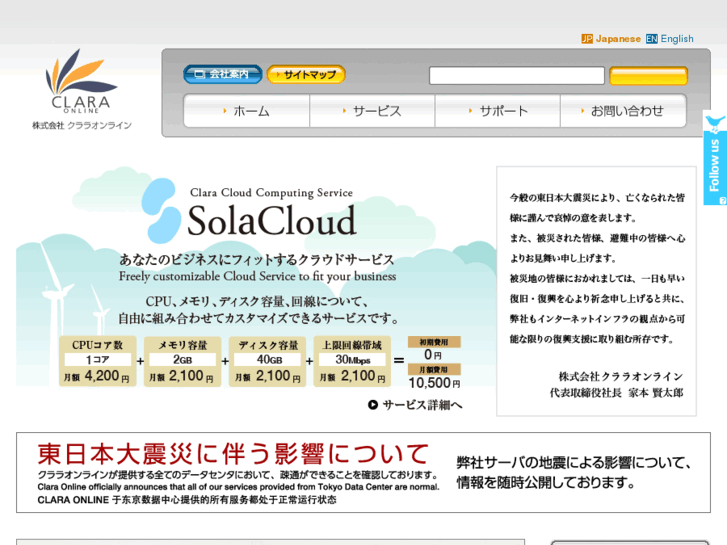Open the サポート navigation item
Image resolution: width=727 pixels, height=545 pixels.
click(x=498, y=111)
